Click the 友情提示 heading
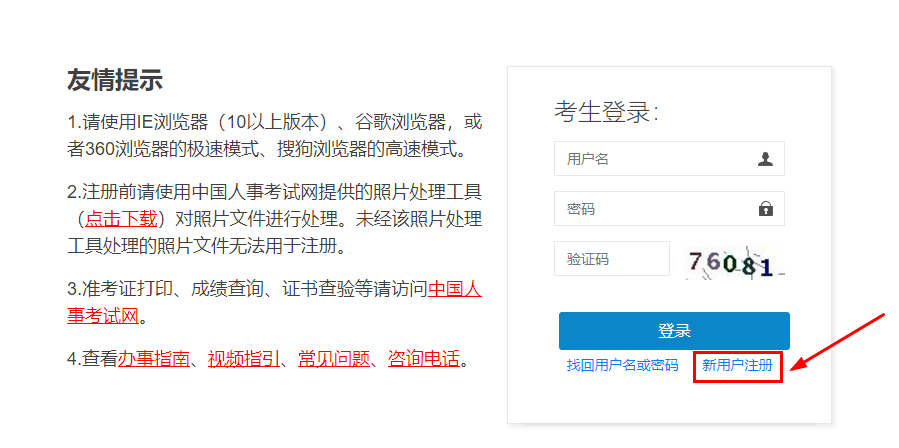Viewport: 899px width, 448px height. click(x=115, y=80)
